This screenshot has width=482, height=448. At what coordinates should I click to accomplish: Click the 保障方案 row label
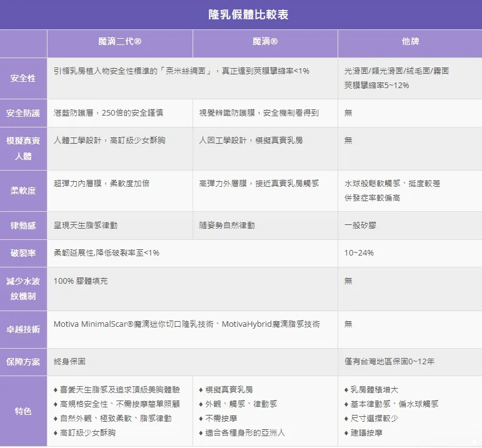pyautogui.click(x=23, y=362)
